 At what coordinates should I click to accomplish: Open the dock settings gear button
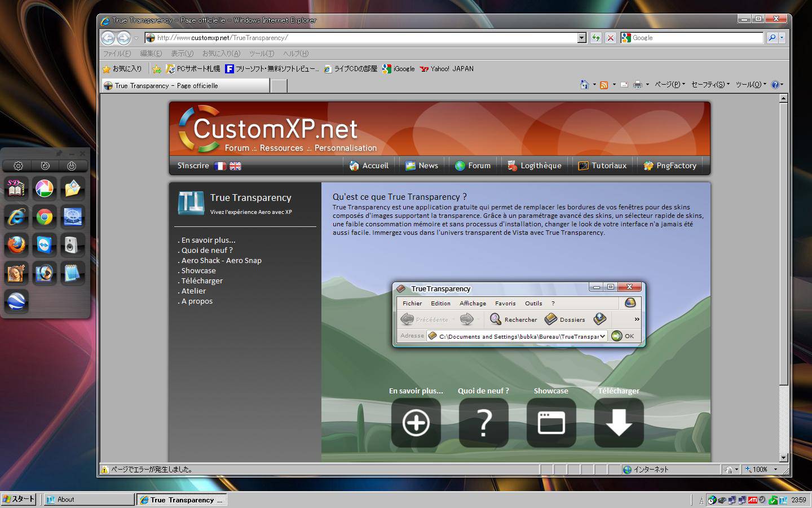pos(18,166)
